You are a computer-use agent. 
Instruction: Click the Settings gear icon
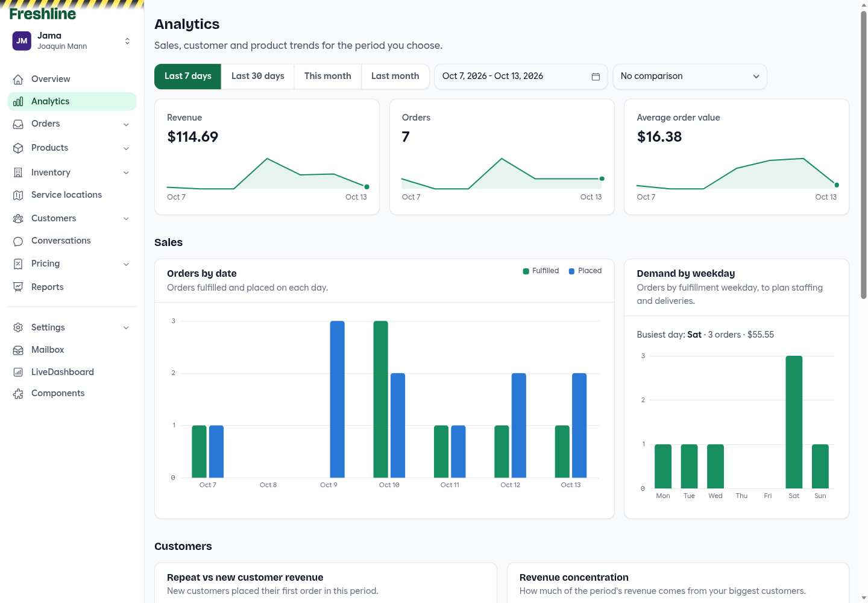(18, 327)
